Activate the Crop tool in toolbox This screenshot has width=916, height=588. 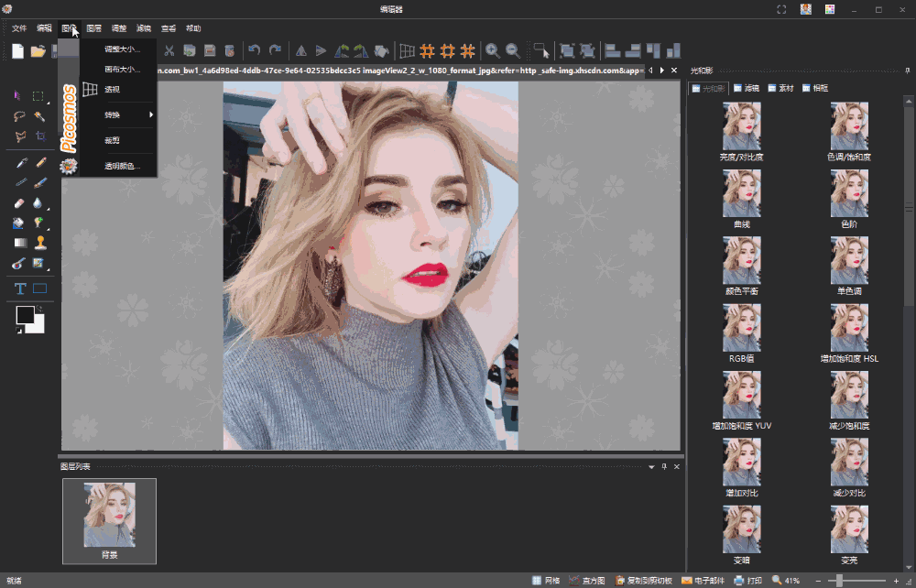coord(39,136)
